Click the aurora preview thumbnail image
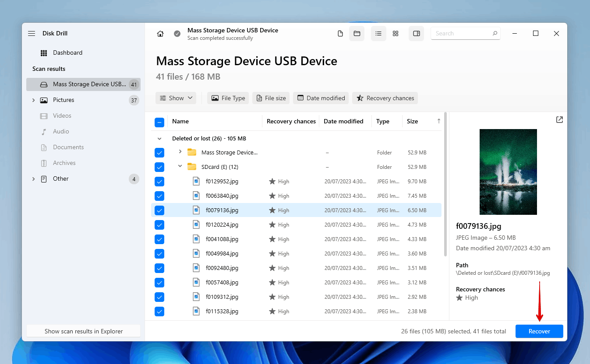 click(508, 172)
